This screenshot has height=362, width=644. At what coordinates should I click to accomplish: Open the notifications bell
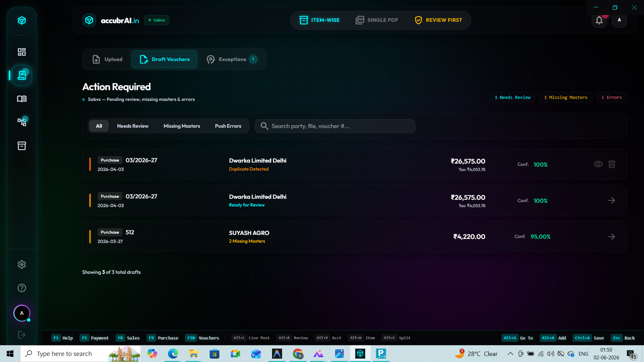[599, 20]
